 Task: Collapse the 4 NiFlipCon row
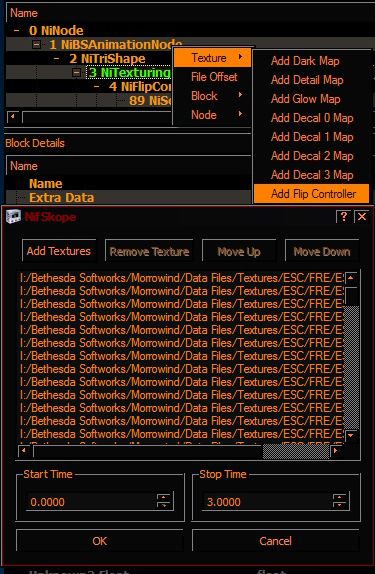coord(96,87)
